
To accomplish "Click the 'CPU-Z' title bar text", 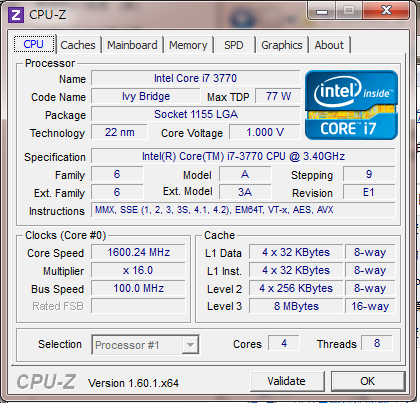I will pyautogui.click(x=48, y=15).
